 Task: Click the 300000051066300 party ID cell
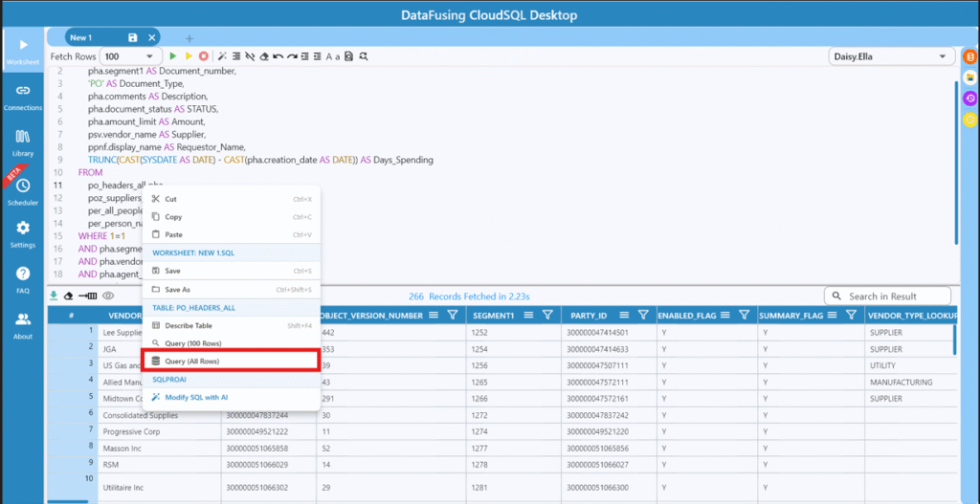click(609, 487)
